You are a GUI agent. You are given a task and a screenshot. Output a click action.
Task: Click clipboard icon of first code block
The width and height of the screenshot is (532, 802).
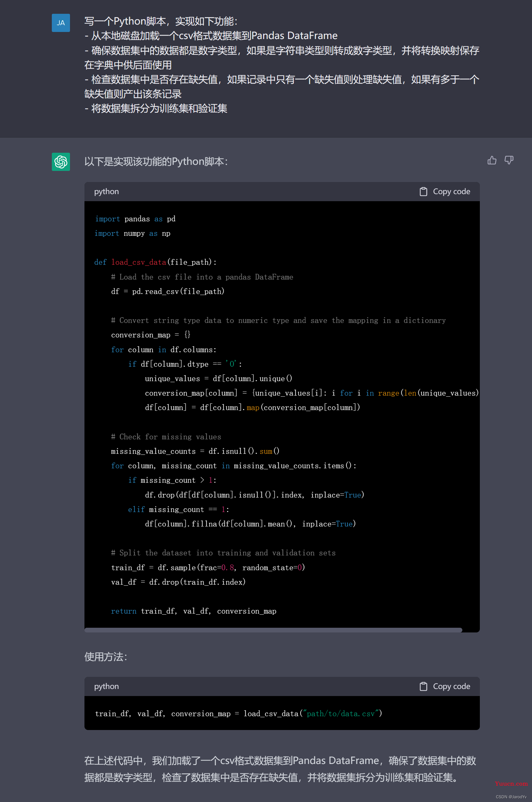423,192
